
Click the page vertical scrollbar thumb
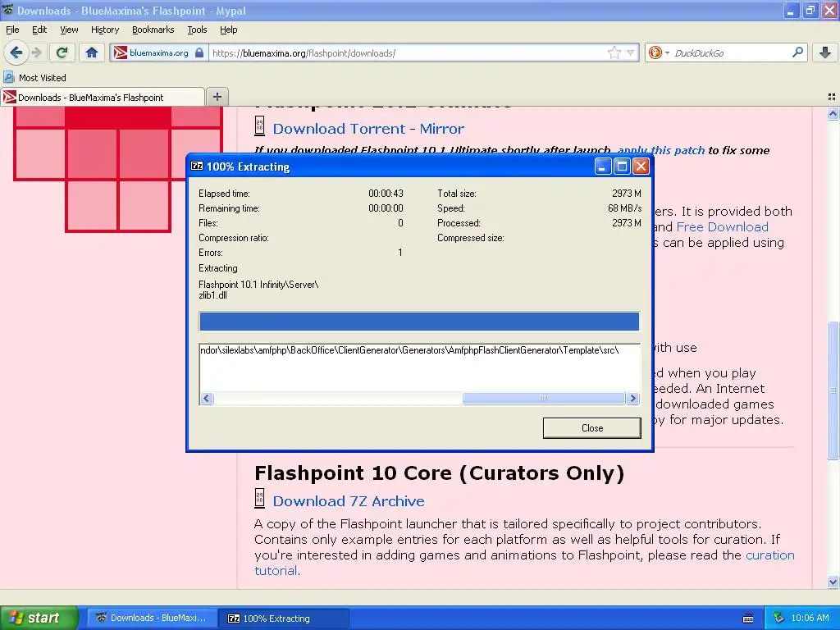833,390
